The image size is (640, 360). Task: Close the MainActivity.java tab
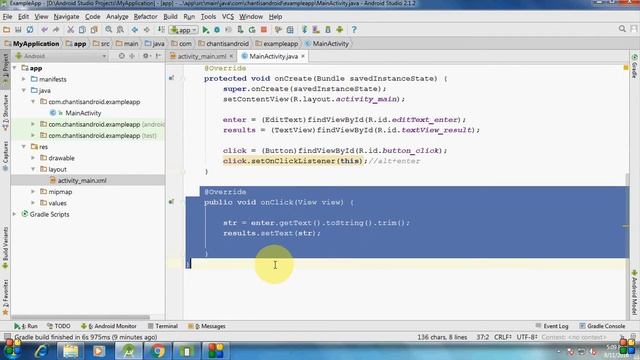(x=303, y=56)
